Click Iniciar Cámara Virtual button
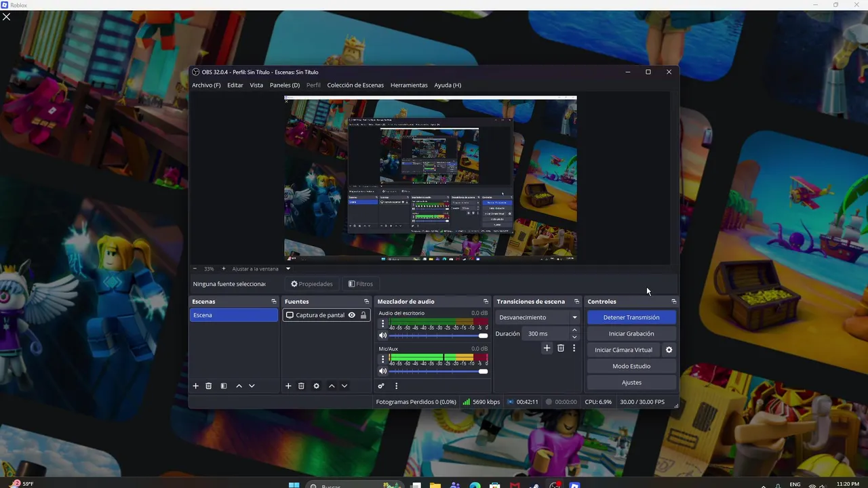The height and width of the screenshot is (488, 868). point(623,350)
